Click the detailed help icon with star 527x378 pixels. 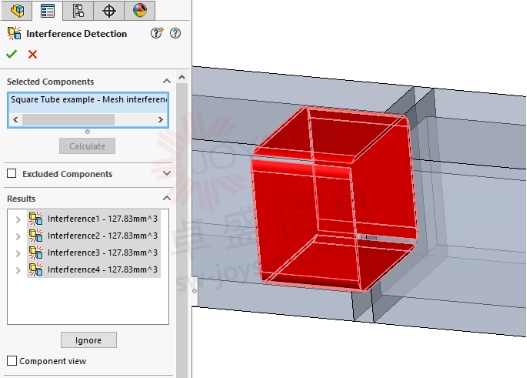[x=157, y=33]
